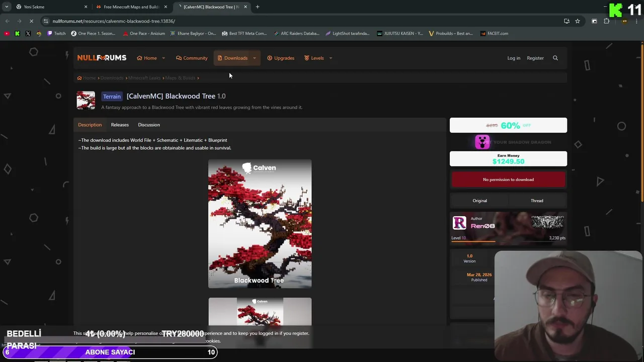Viewport: 644px width, 362px height.
Task: Bookmark this page with the star icon
Action: [578, 21]
